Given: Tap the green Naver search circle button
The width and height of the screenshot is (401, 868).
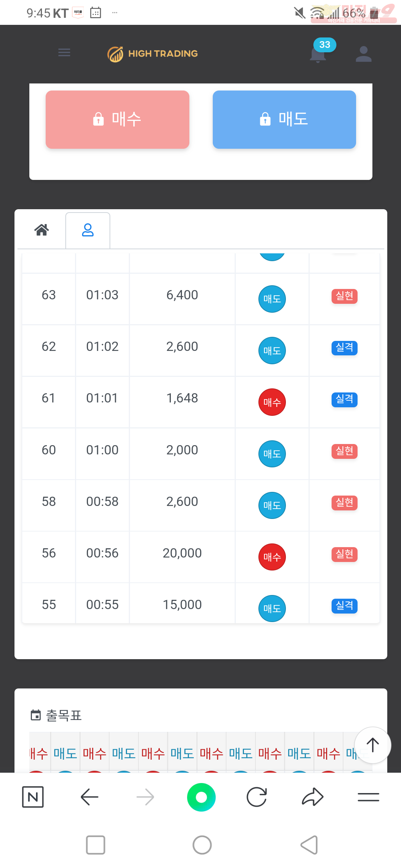Looking at the screenshot, I should coord(201,797).
